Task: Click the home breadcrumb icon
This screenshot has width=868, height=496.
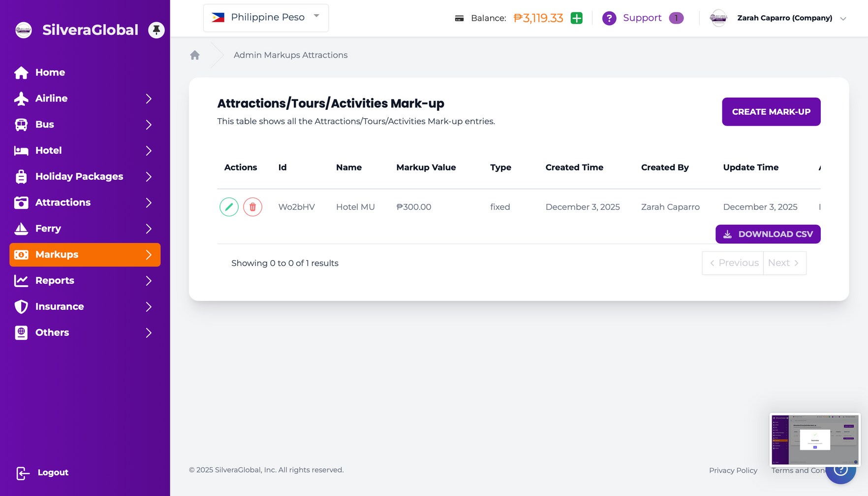Action: tap(195, 55)
